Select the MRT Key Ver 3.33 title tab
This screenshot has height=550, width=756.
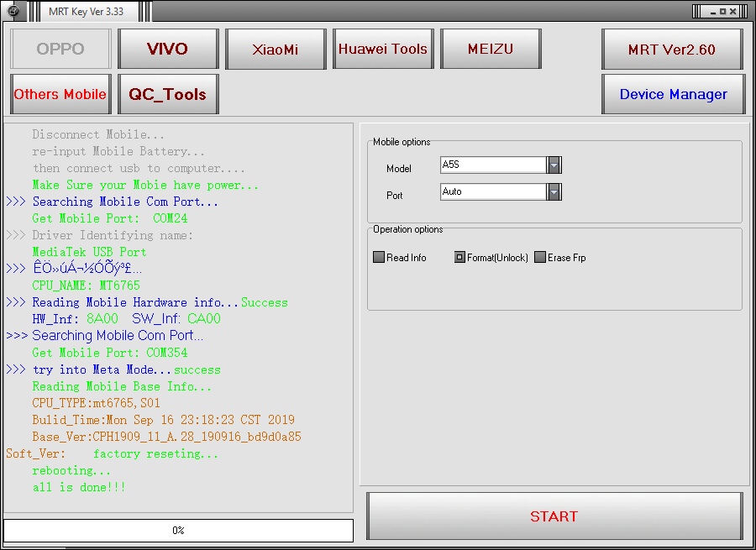86,12
